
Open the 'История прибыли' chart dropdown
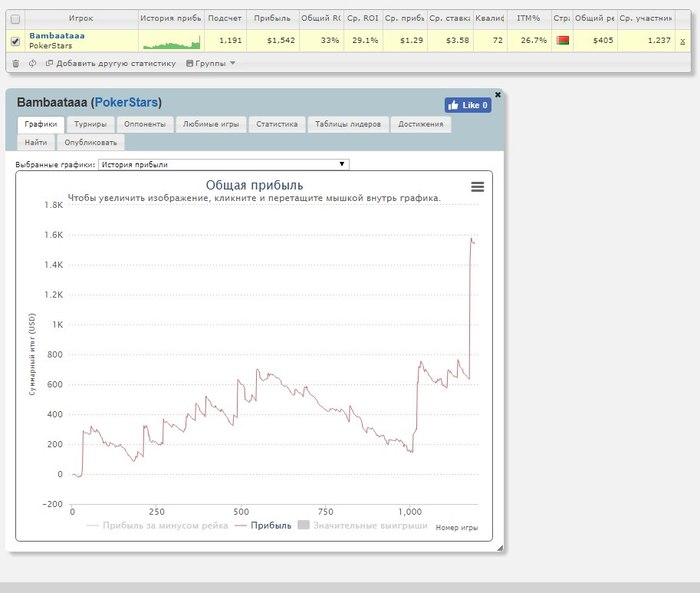point(224,164)
